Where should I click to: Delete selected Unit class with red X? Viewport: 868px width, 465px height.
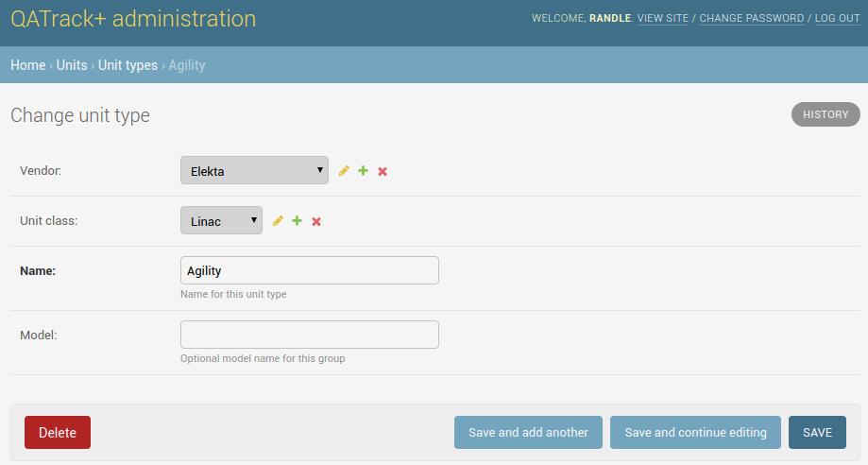coord(316,222)
